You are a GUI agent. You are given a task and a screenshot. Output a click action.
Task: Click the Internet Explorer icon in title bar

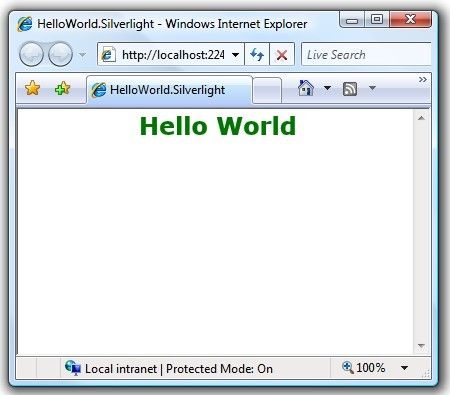[25, 24]
